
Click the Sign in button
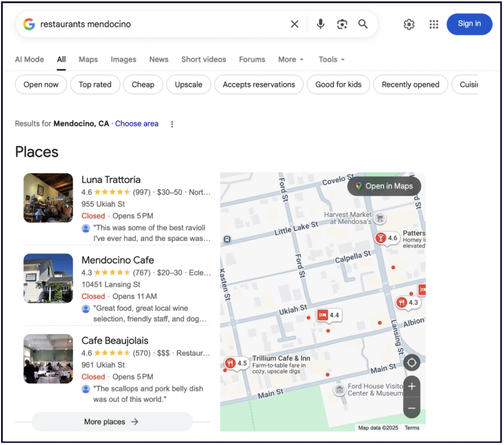pyautogui.click(x=469, y=24)
